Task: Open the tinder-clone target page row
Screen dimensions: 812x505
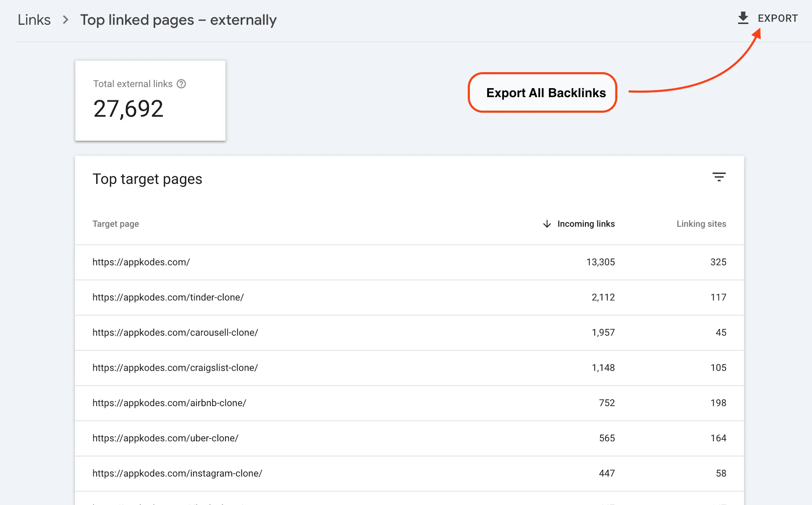Action: 409,298
